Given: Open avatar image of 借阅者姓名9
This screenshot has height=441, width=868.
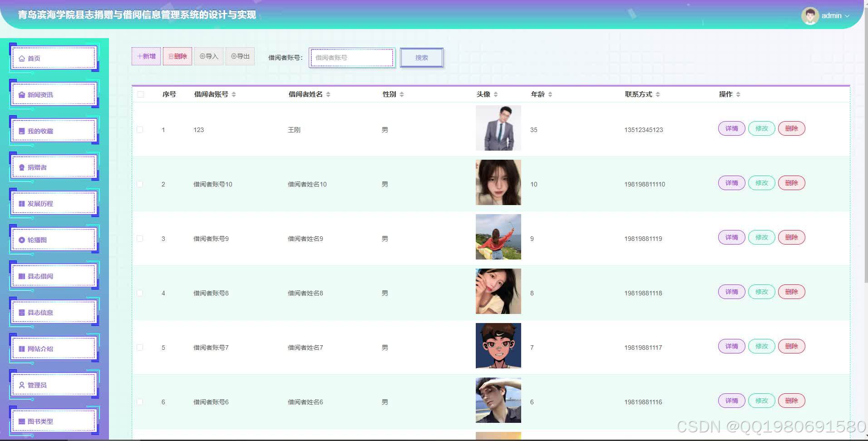Looking at the screenshot, I should tap(498, 237).
